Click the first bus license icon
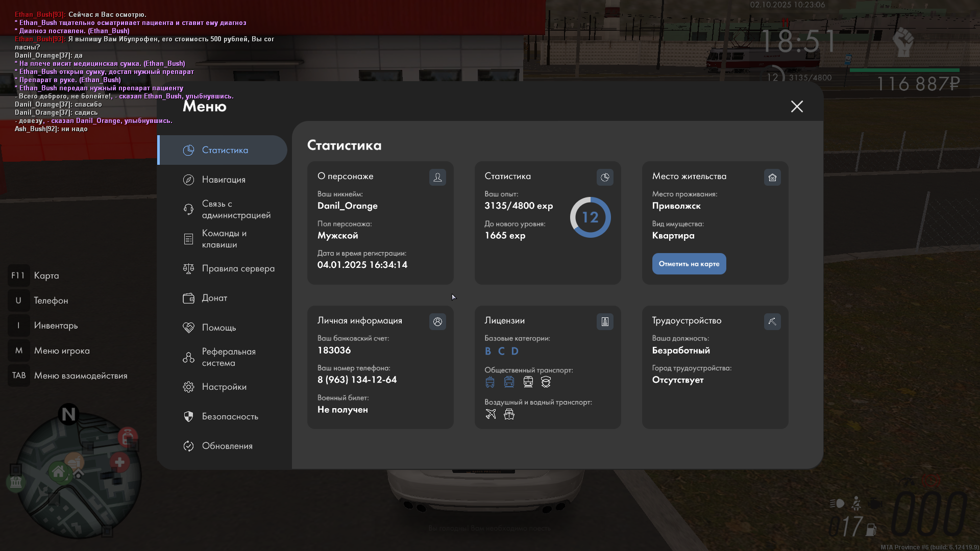This screenshot has height=551, width=980. (490, 382)
